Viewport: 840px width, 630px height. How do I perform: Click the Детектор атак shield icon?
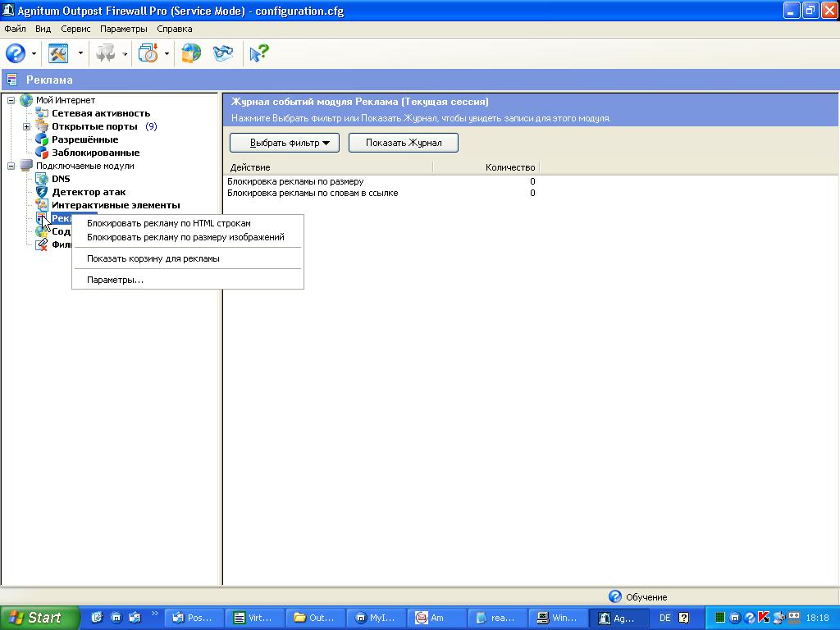click(42, 192)
